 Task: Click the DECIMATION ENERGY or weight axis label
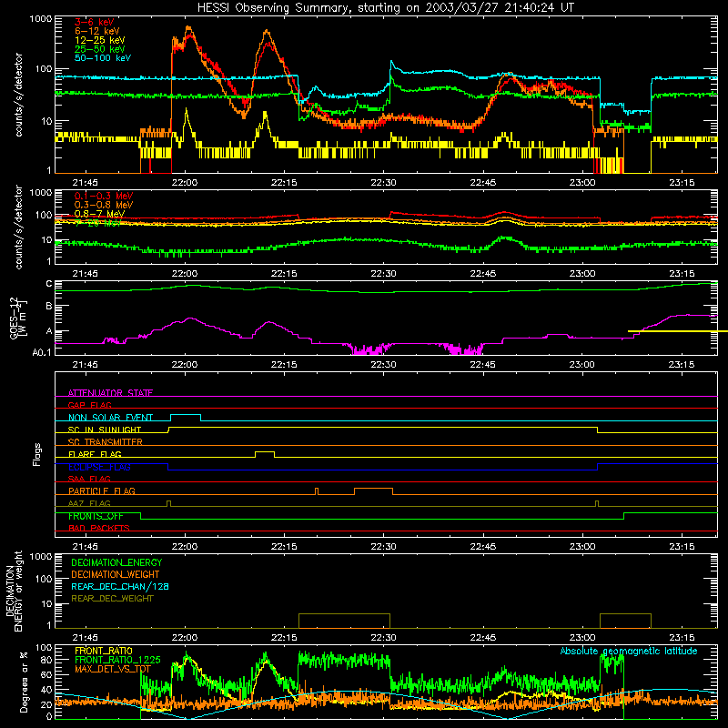[x=14, y=591]
